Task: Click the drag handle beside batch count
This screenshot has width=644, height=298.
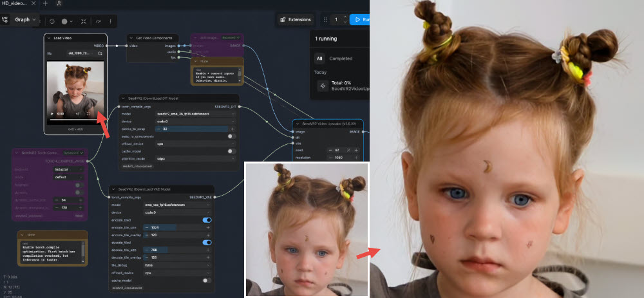Action: [325, 19]
